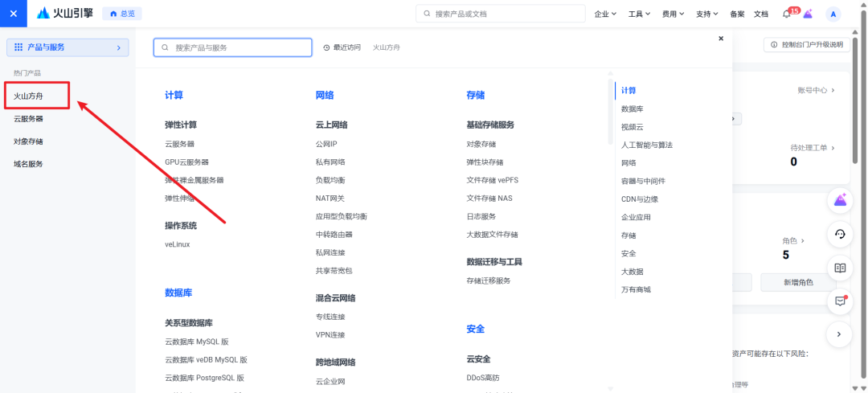This screenshot has width=868, height=393.
Task: Select 数据库 in category index
Action: [633, 109]
